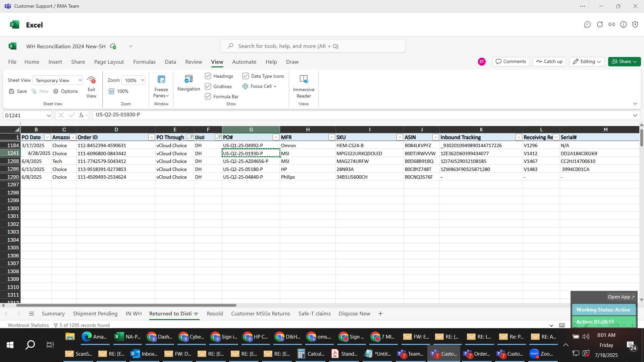
Task: Open Windows taskbar search
Action: (x=30, y=345)
